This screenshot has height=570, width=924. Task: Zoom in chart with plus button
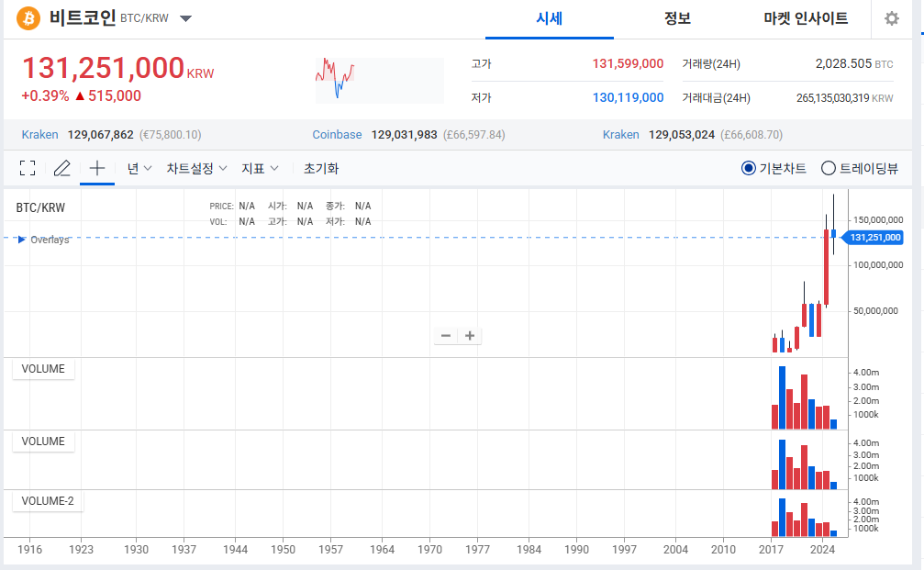click(470, 336)
